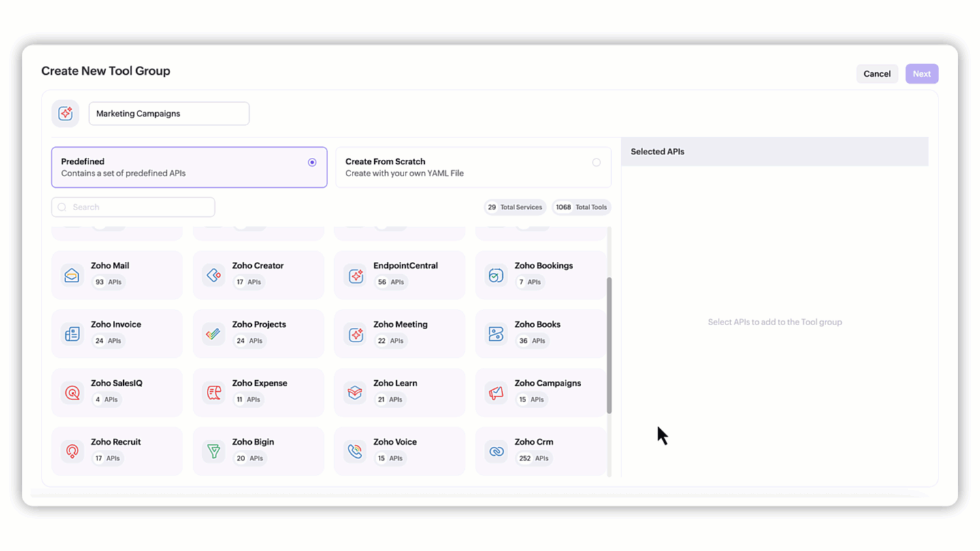Screen dimensions: 980x551
Task: Click the Zoho Crm link icon
Action: [496, 451]
